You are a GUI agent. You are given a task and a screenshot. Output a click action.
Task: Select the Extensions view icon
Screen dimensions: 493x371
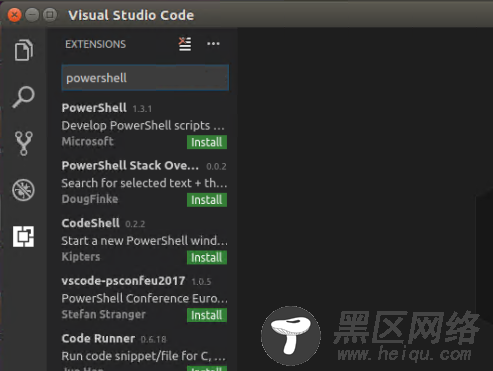(23, 237)
